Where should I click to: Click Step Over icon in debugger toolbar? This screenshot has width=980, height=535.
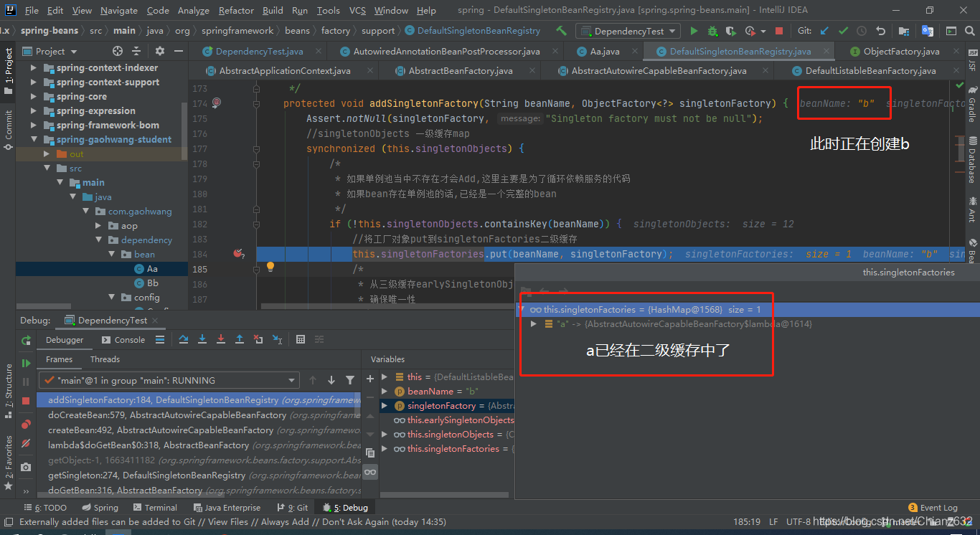[x=184, y=339]
